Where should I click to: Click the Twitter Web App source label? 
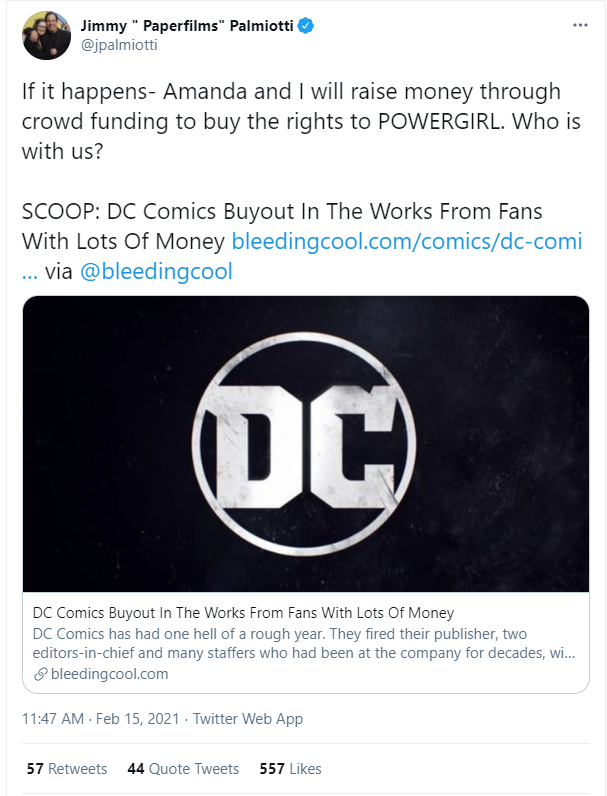(x=247, y=719)
